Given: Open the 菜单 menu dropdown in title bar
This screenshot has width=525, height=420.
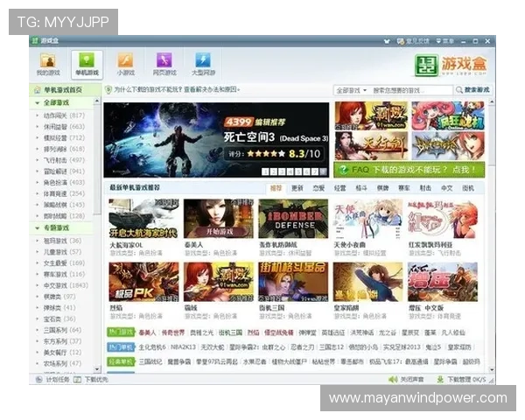Looking at the screenshot, I should pyautogui.click(x=445, y=41).
